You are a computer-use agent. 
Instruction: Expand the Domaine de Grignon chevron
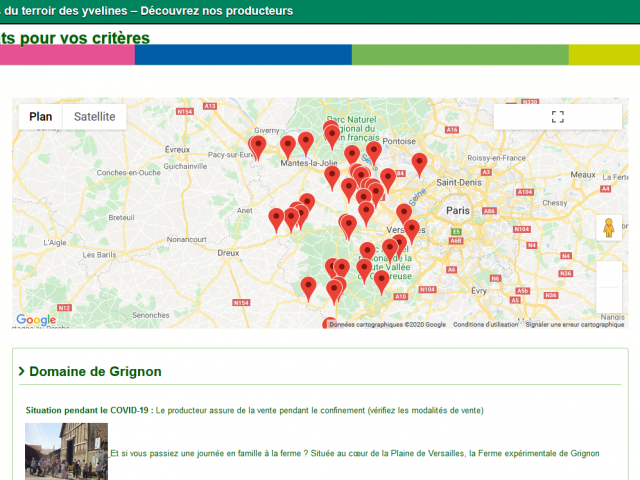22,371
